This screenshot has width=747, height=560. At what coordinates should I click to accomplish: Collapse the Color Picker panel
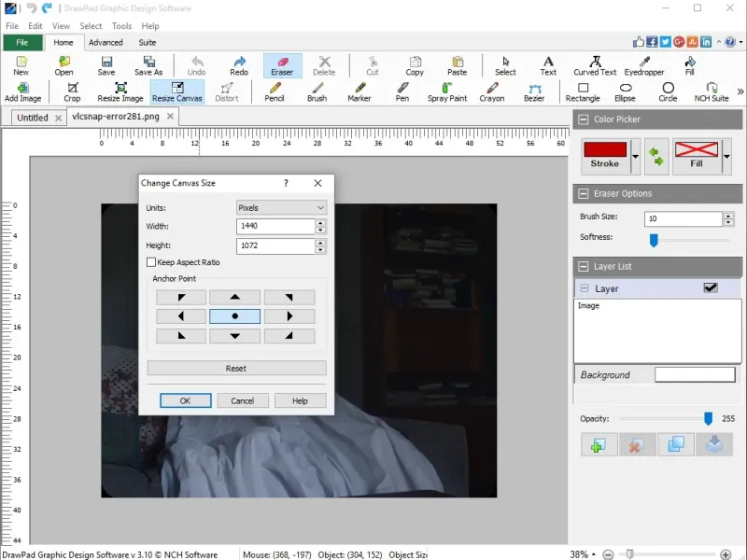[583, 119]
